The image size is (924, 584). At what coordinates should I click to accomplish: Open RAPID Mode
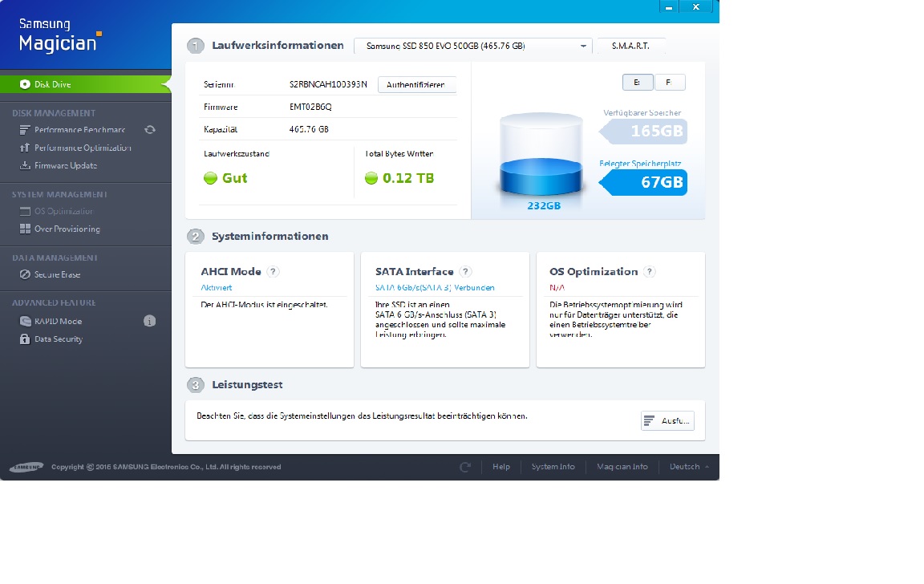coord(58,321)
